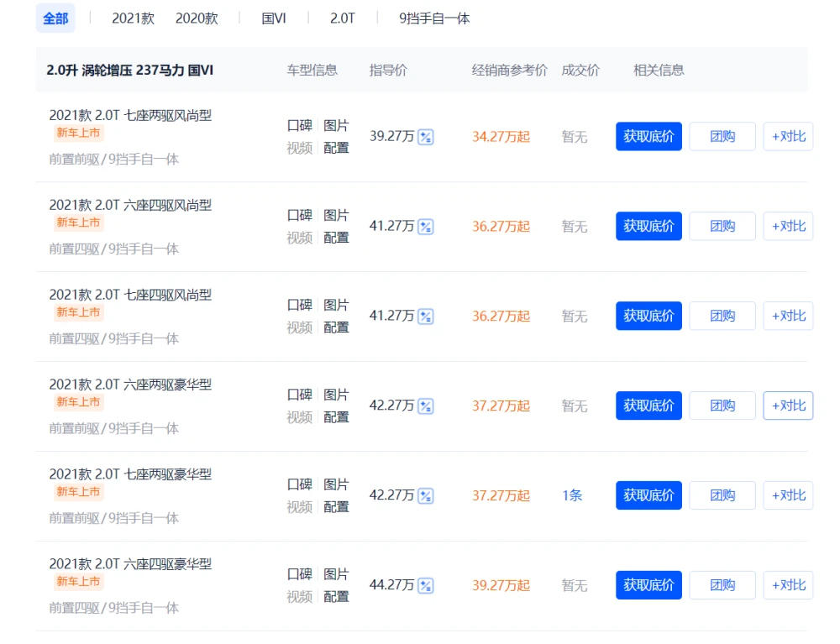Get lowest price for 七座四驱风尚型
Screen dimensions: 840x644
648,316
